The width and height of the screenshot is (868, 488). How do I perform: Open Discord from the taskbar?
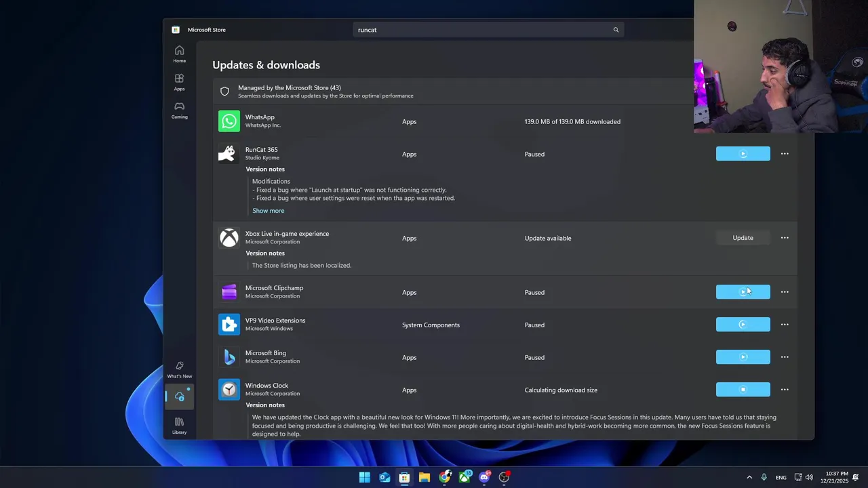484,477
